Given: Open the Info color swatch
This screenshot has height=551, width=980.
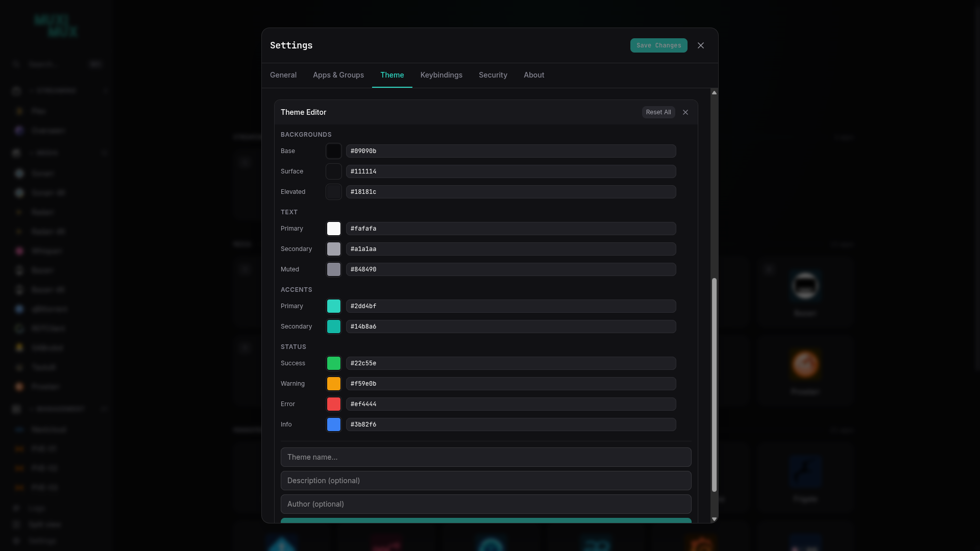Looking at the screenshot, I should pos(334,424).
